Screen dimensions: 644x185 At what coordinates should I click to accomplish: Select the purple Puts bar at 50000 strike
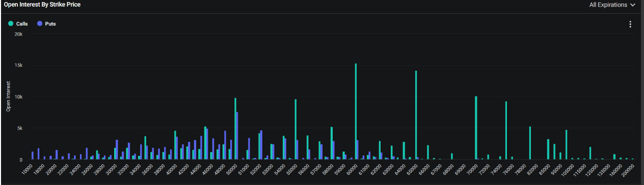237,136
